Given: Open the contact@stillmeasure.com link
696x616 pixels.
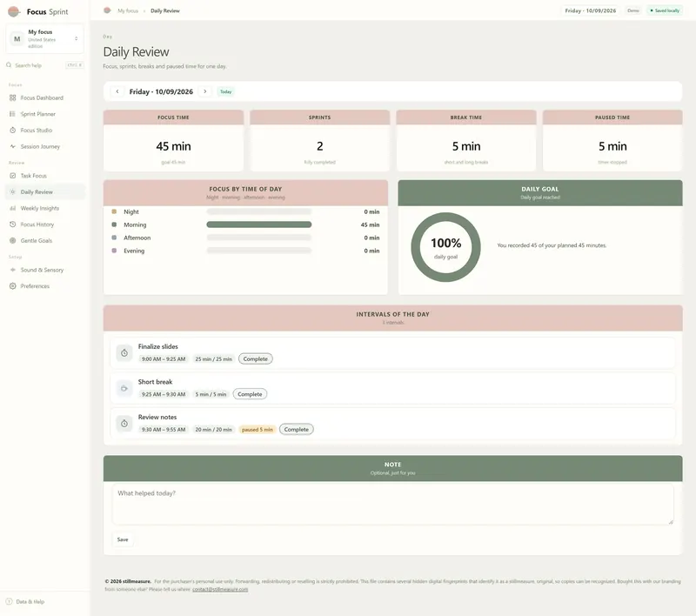Looking at the screenshot, I should point(220,589).
